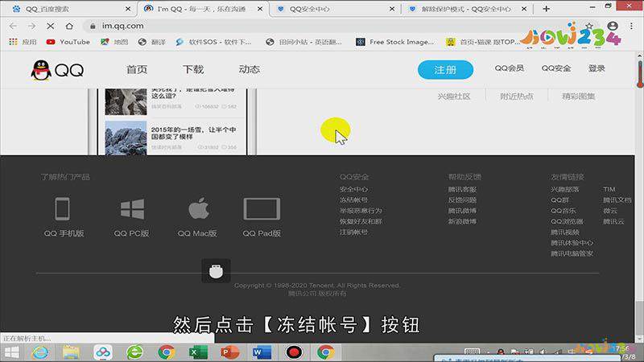Image resolution: width=644 pixels, height=362 pixels.
Task: Open the Chrome three-dot menu
Action: coord(631,26)
